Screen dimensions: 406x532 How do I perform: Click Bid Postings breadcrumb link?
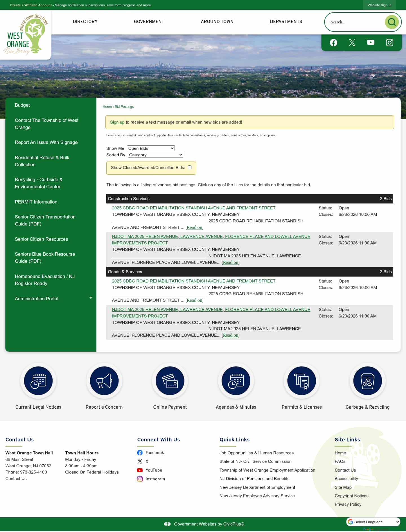[x=124, y=107]
